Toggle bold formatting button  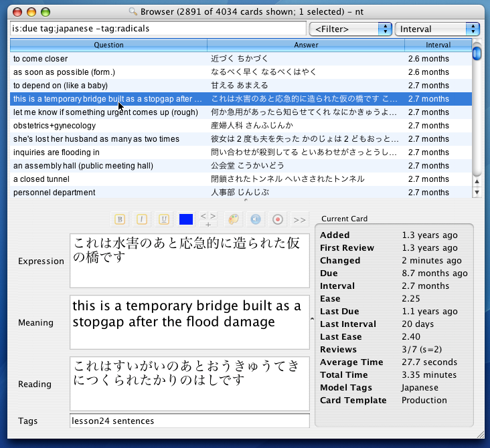(120, 219)
